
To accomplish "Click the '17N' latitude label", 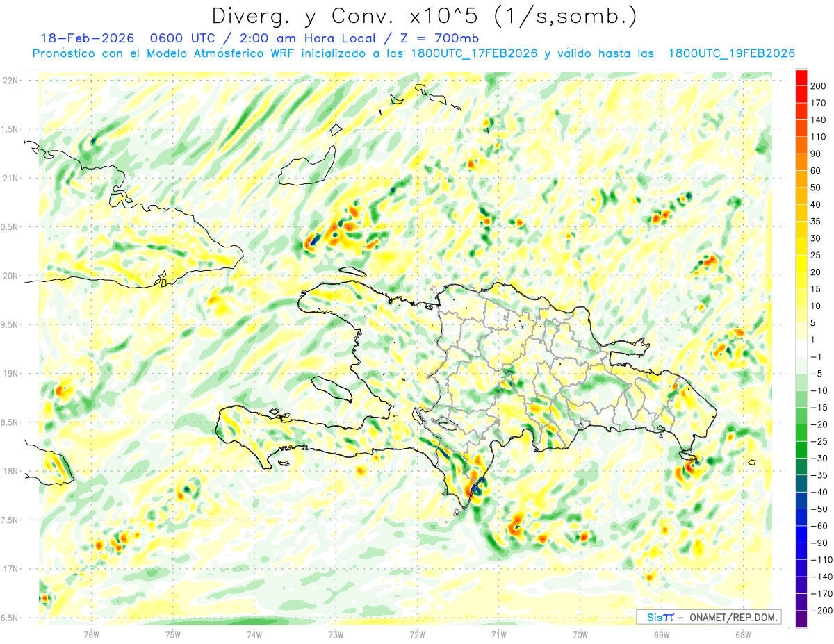I will pos(10,569).
